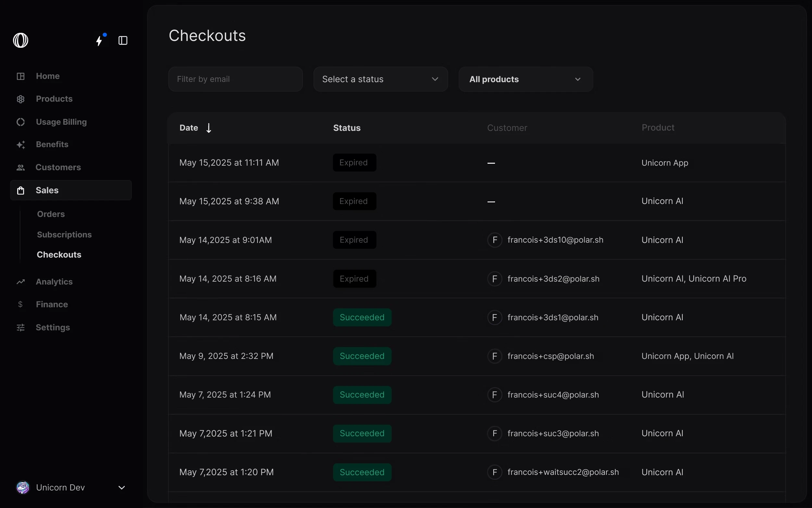The image size is (812, 508).
Task: Go to Orders under Sales
Action: click(x=51, y=214)
